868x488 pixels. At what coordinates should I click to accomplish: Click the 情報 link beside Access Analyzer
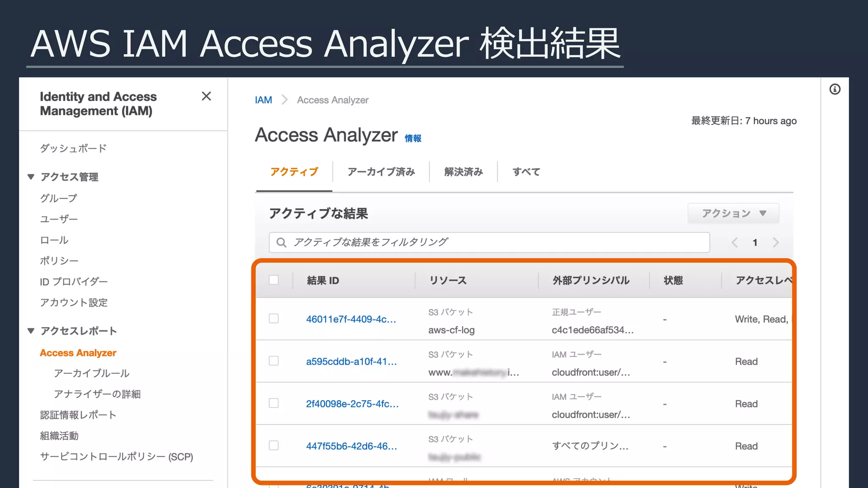(x=413, y=139)
